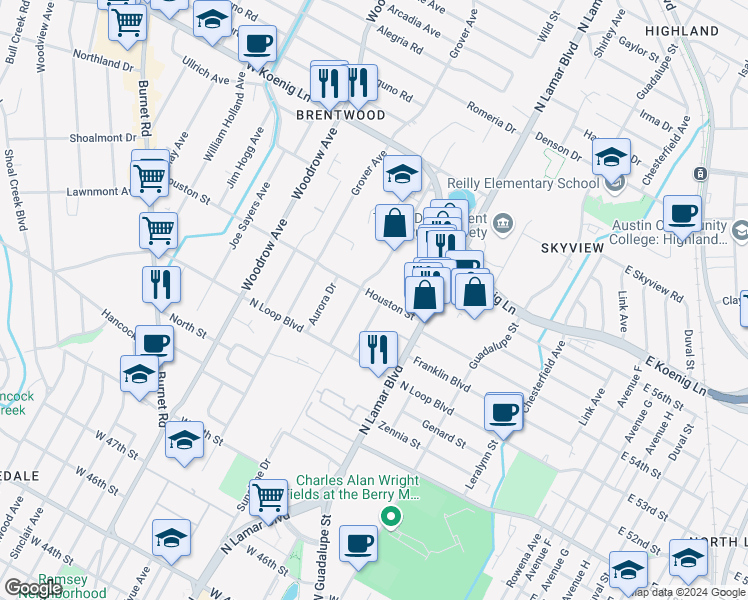This screenshot has height=600, width=748.
Task: Click the Ullrich Ave street label
Action: tap(206, 71)
